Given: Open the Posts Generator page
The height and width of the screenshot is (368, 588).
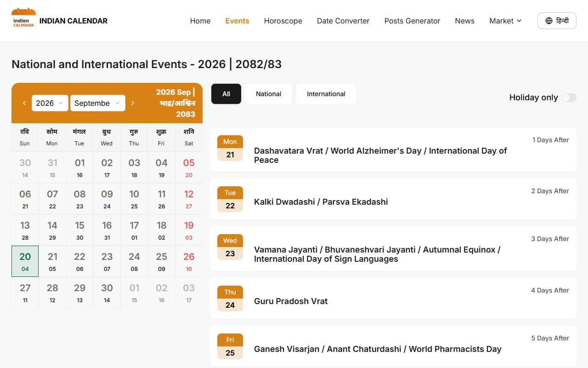Looking at the screenshot, I should coord(412,21).
